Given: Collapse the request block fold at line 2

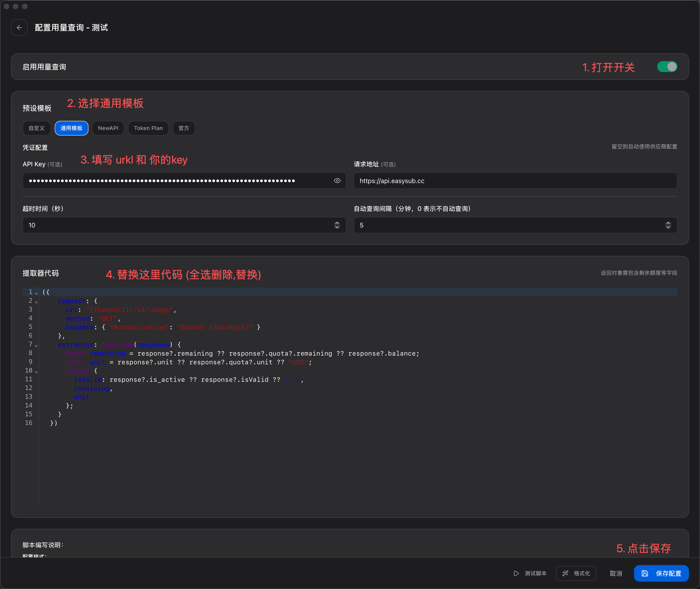Looking at the screenshot, I should click(36, 302).
